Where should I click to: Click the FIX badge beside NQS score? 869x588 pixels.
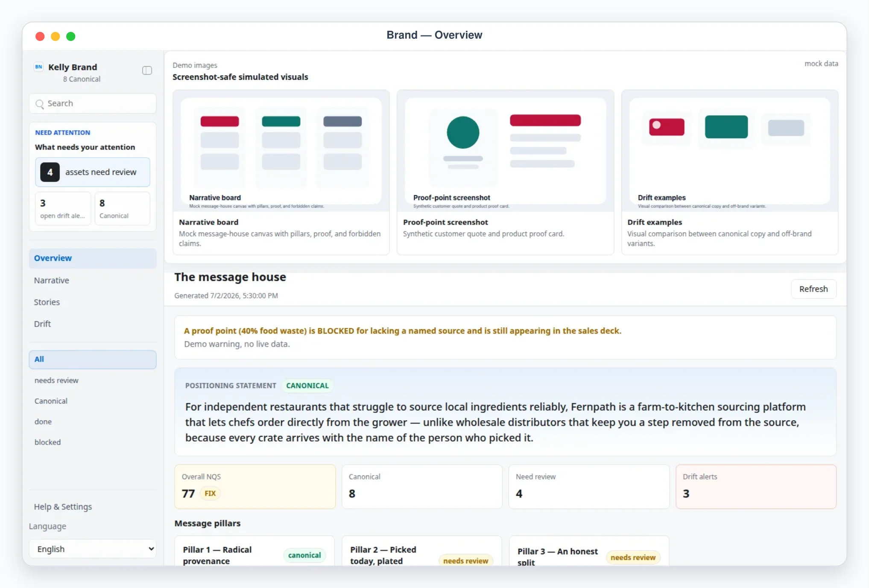210,493
